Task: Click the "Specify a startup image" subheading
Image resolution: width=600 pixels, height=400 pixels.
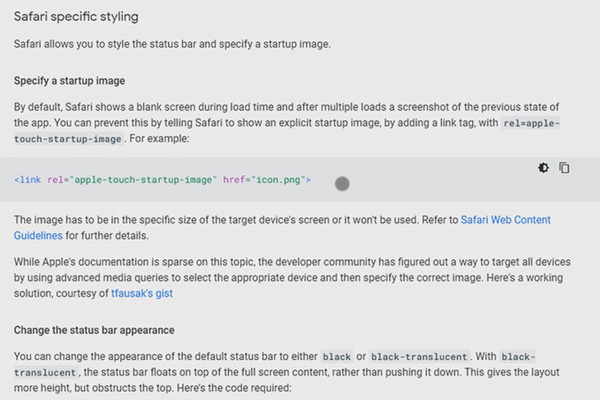Action: 69,81
